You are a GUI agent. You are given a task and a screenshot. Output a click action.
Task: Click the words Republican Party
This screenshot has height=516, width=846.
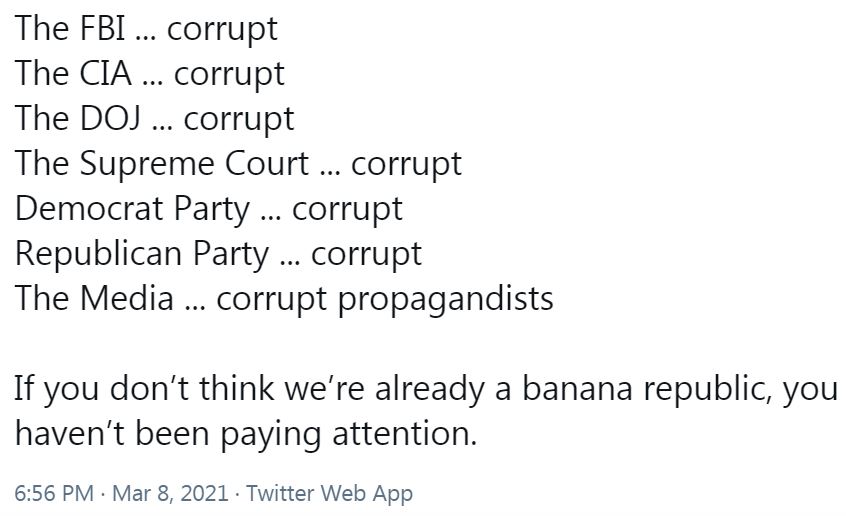tap(142, 254)
